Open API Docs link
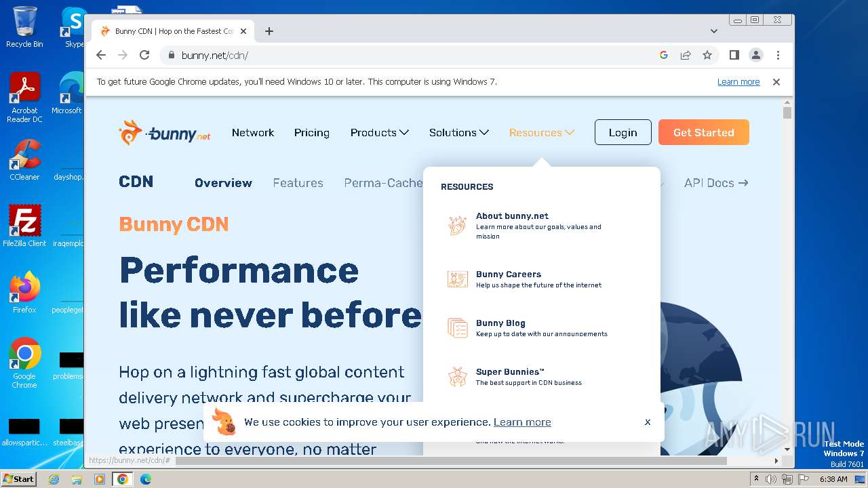868x488 pixels. click(x=716, y=183)
